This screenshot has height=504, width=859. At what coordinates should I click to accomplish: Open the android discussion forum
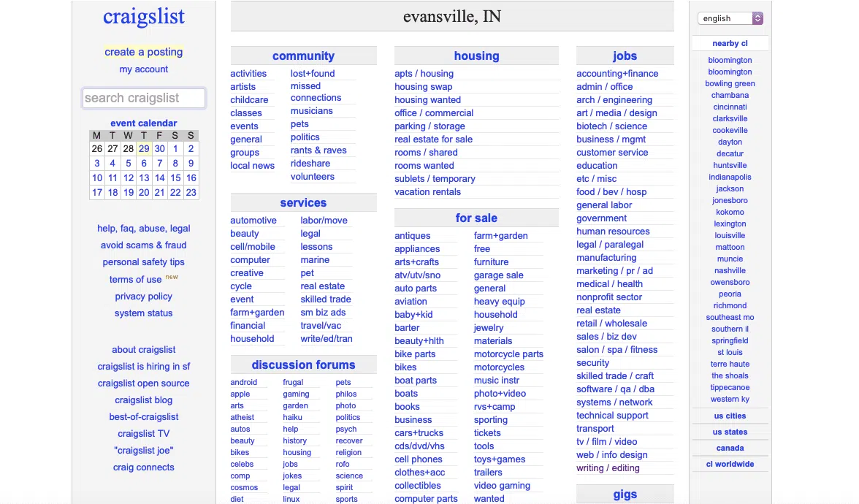point(243,383)
